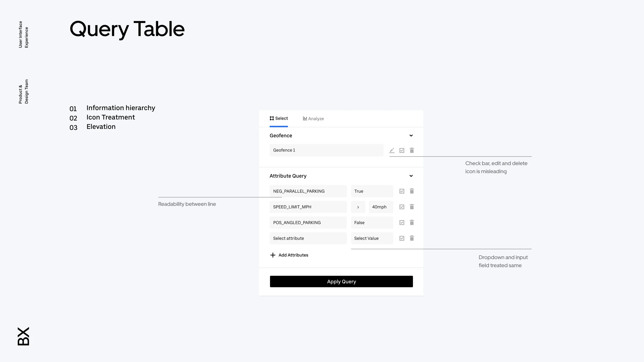The height and width of the screenshot is (362, 644).
Task: Collapse the Attribute Query section
Action: (411, 176)
